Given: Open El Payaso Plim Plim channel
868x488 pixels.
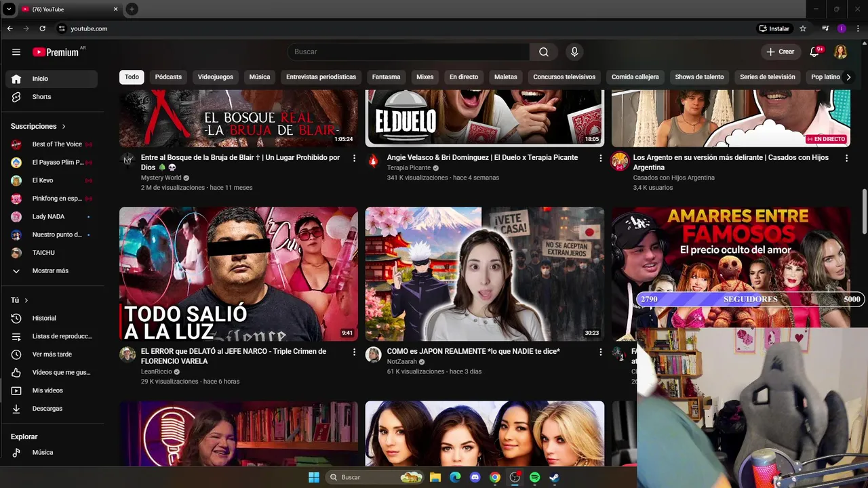Looking at the screenshot, I should click(x=52, y=163).
